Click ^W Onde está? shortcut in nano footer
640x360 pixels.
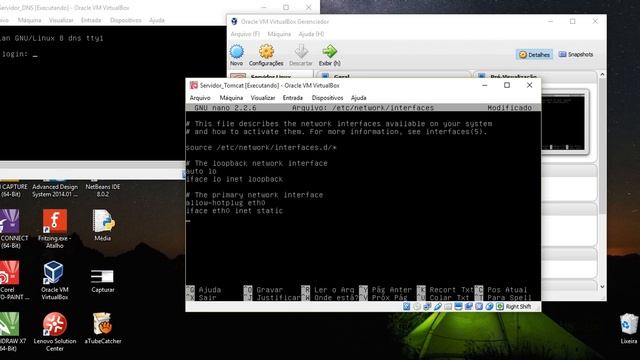[x=330, y=298]
